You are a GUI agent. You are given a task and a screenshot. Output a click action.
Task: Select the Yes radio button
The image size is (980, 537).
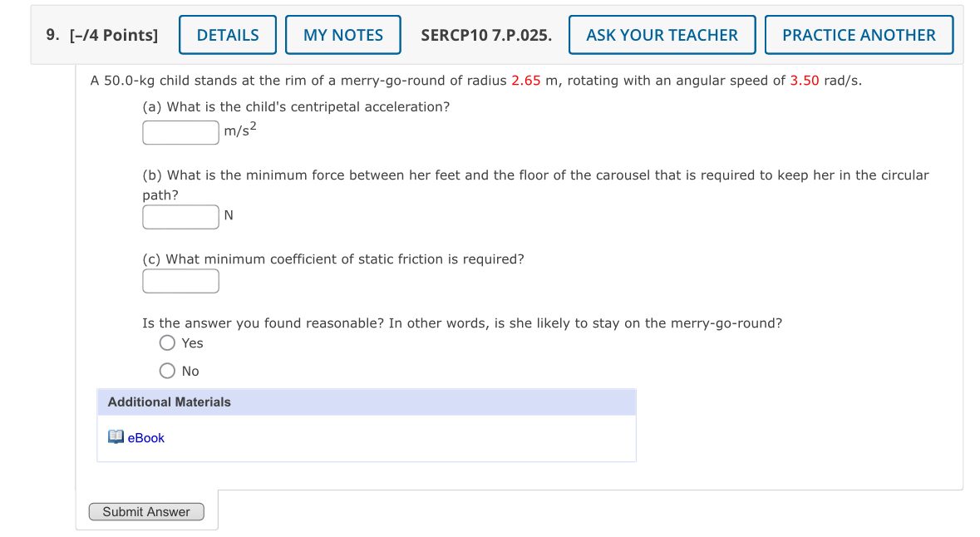pos(167,342)
